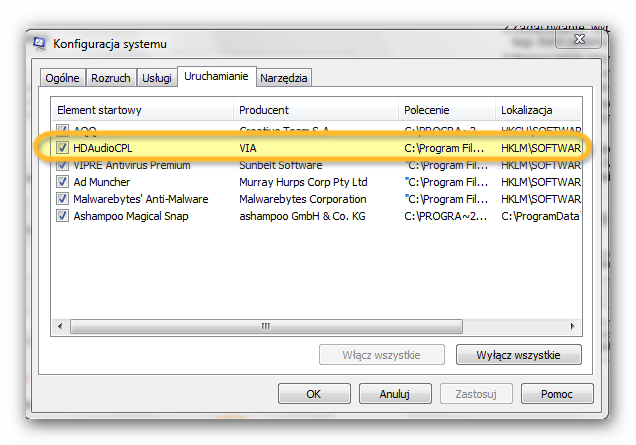The image size is (636, 445).
Task: Click Wyłącz wszystkie button
Action: click(518, 355)
